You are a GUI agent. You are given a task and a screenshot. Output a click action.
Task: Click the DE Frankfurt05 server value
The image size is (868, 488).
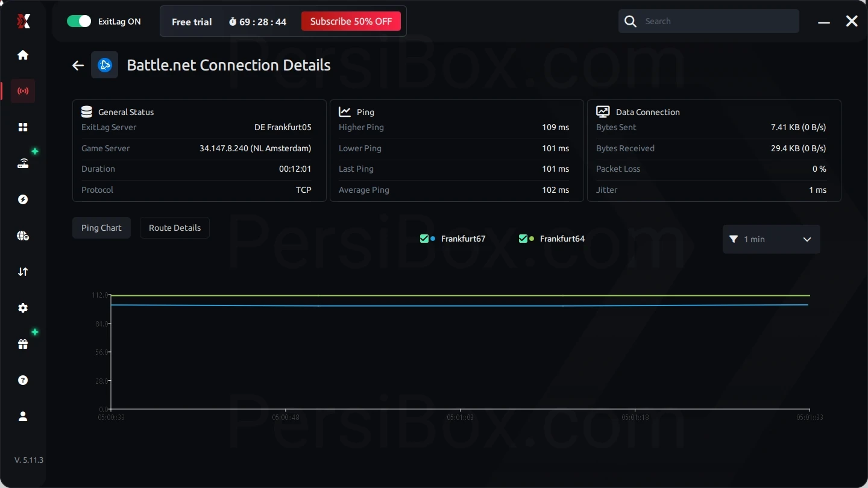pos(283,127)
